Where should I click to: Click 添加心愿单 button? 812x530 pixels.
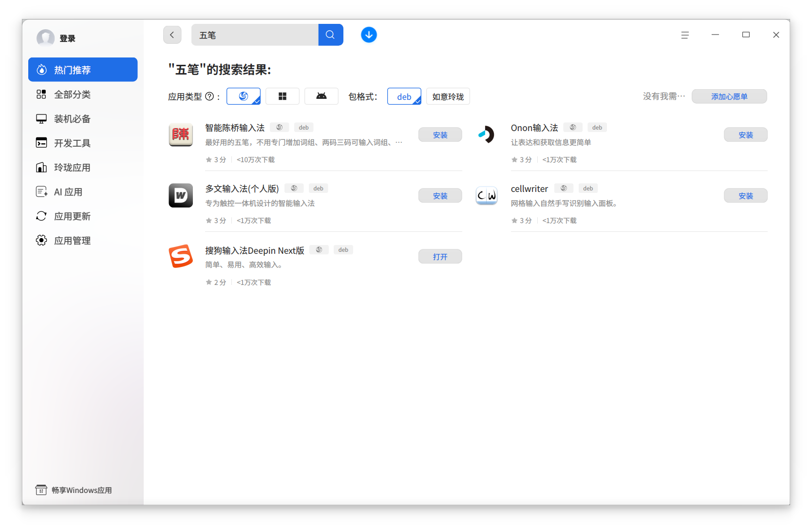pyautogui.click(x=729, y=96)
